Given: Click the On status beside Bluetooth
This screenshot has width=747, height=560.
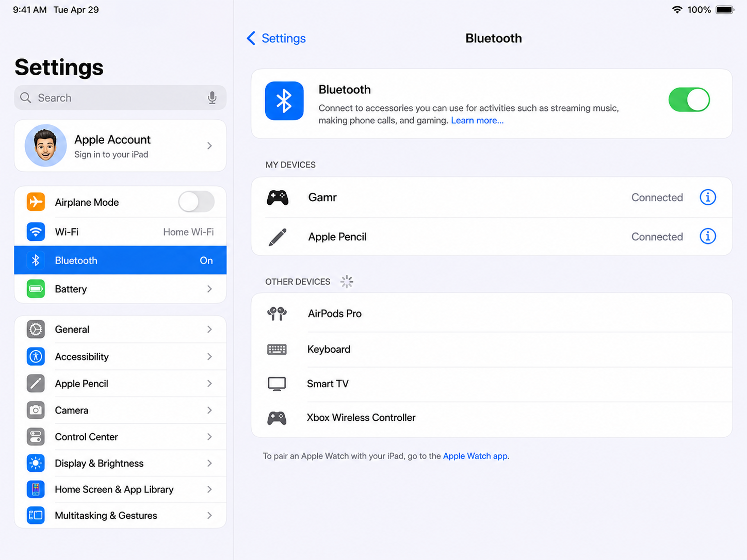Looking at the screenshot, I should click(x=206, y=260).
